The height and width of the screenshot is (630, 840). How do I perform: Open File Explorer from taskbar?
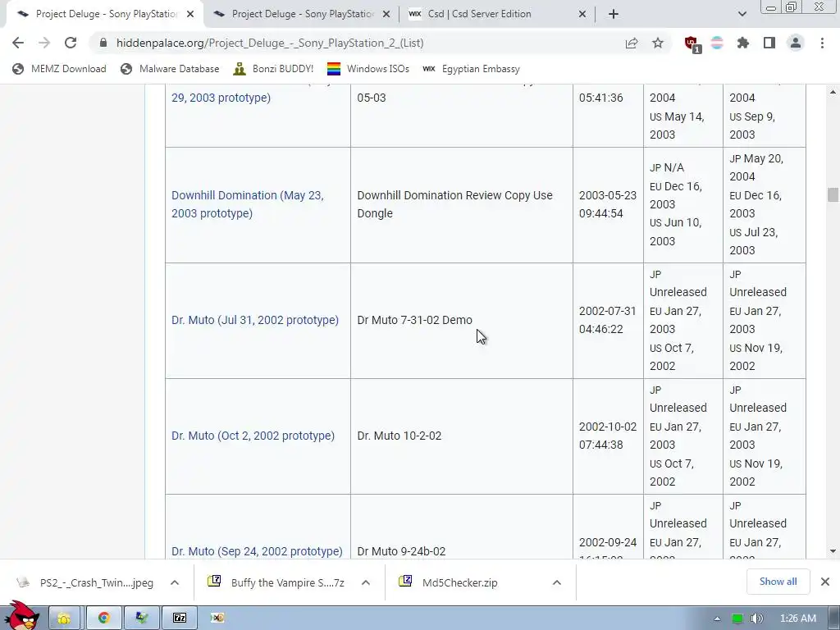tap(64, 619)
